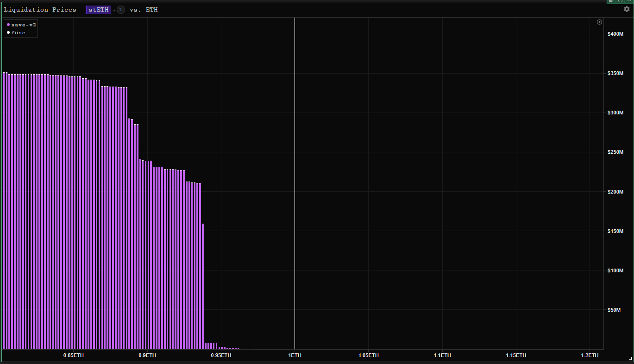Image resolution: width=634 pixels, height=364 pixels.
Task: Open the ETH comparison asset selector
Action: pos(152,10)
